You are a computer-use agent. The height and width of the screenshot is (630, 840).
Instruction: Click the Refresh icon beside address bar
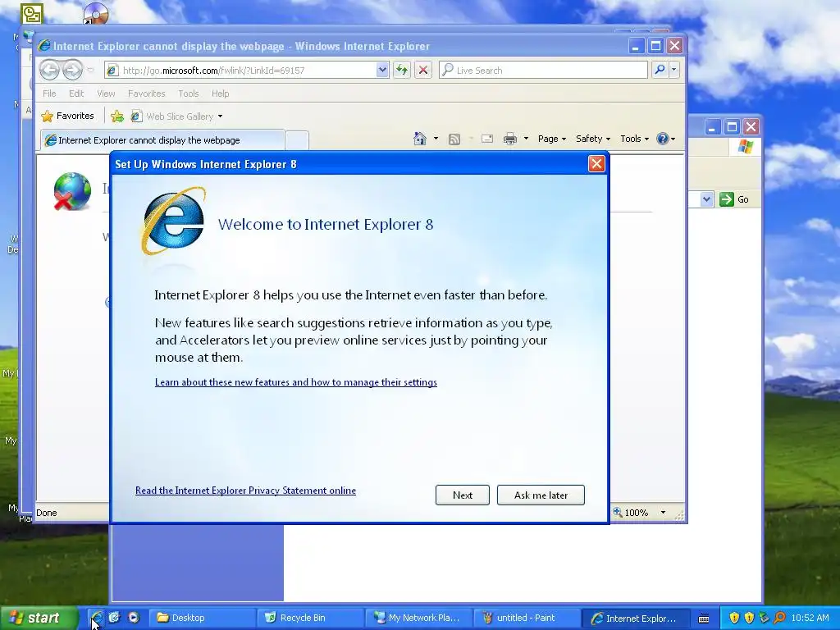402,70
